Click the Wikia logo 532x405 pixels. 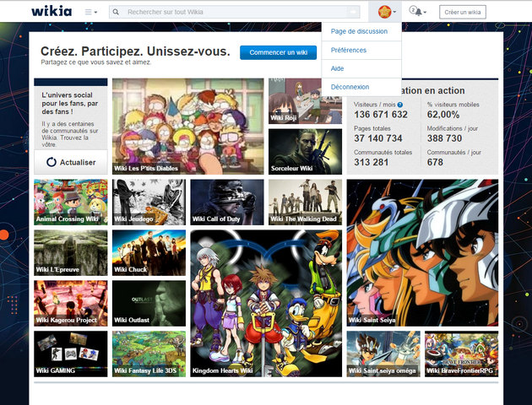(52, 12)
